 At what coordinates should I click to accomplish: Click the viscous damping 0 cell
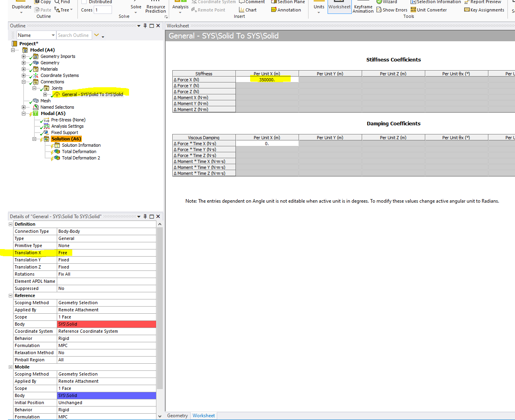point(267,144)
